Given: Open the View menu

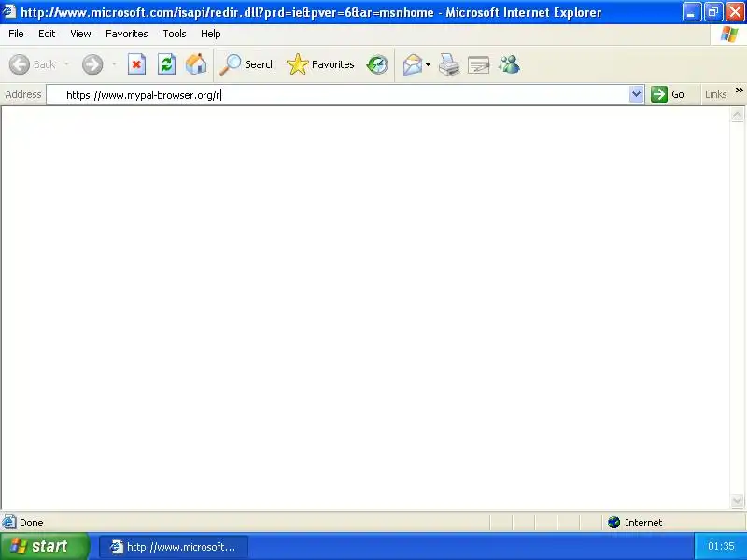Looking at the screenshot, I should tap(80, 34).
